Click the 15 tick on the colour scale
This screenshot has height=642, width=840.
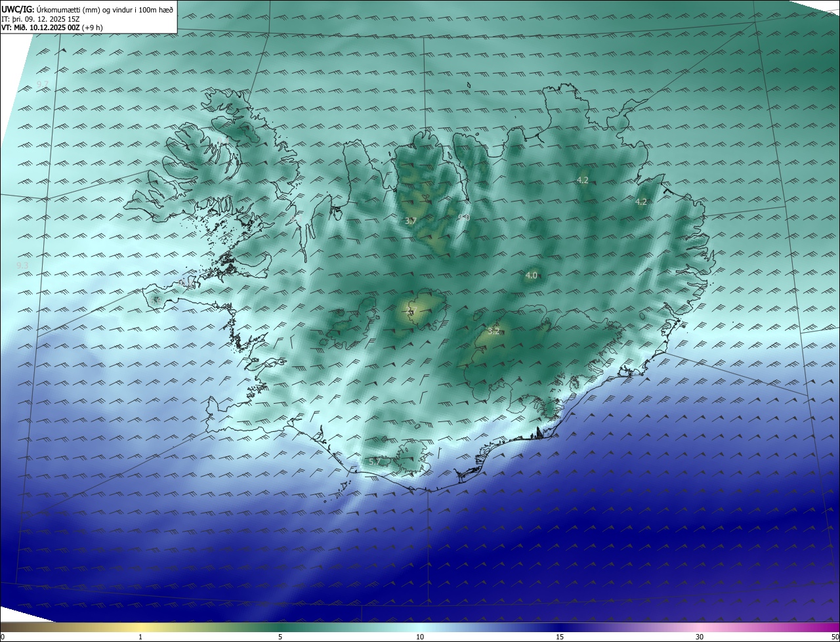tap(560, 637)
